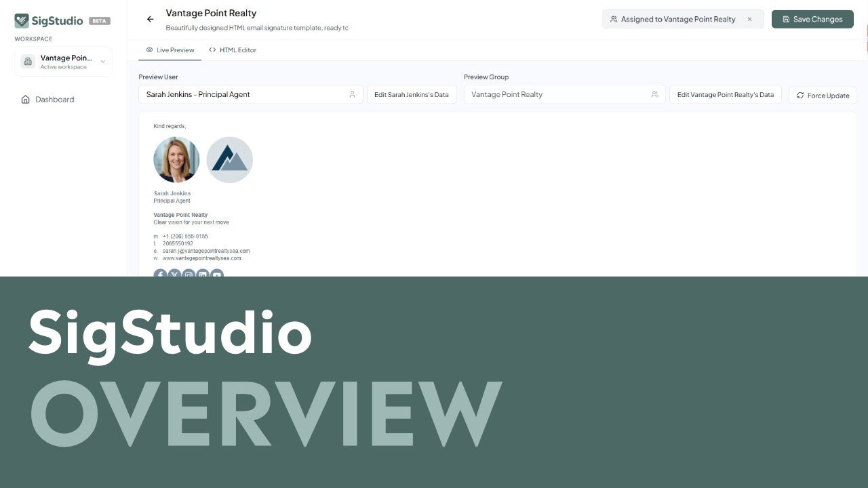This screenshot has width=868, height=488.
Task: Edit Sarah Jenkins's Data
Action: (412, 95)
